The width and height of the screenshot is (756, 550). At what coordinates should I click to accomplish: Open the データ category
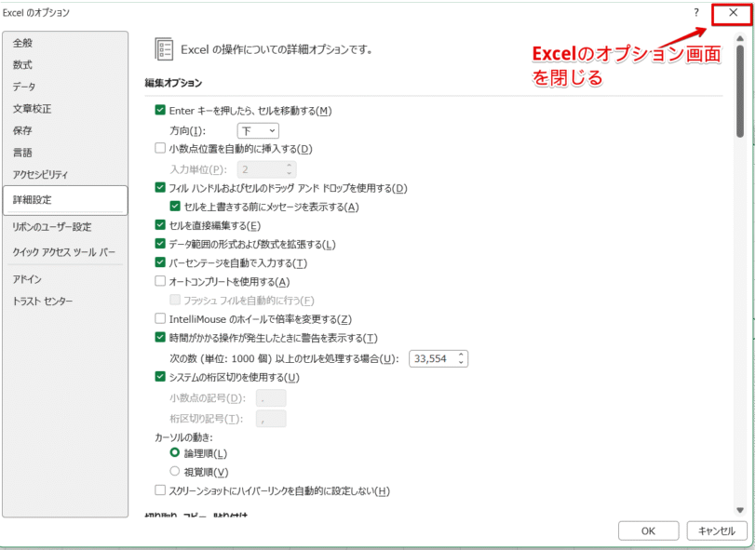coord(24,87)
